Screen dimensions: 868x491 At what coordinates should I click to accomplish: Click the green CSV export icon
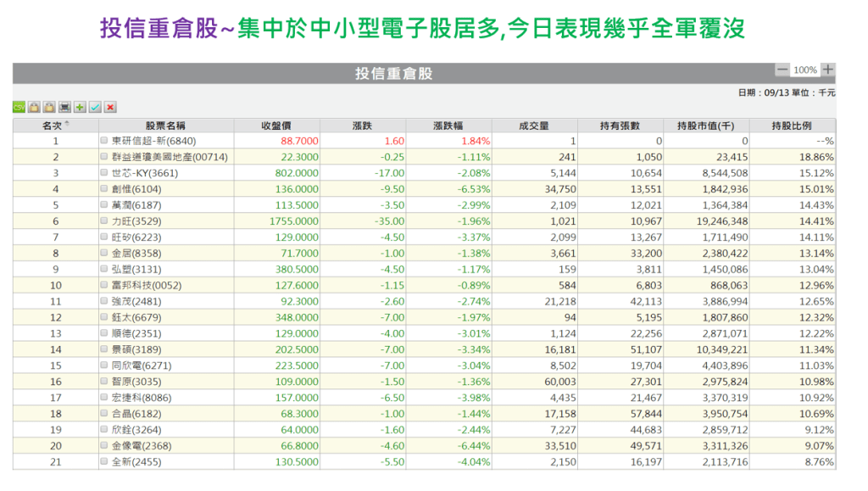(x=19, y=107)
